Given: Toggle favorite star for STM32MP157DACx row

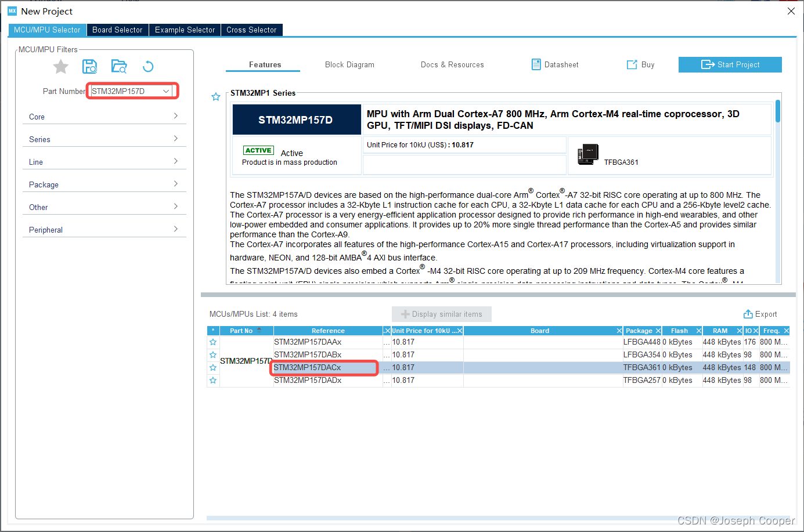Looking at the screenshot, I should coord(213,368).
